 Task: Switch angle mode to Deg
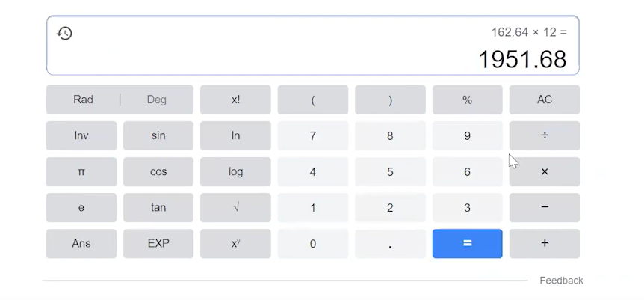pos(156,100)
